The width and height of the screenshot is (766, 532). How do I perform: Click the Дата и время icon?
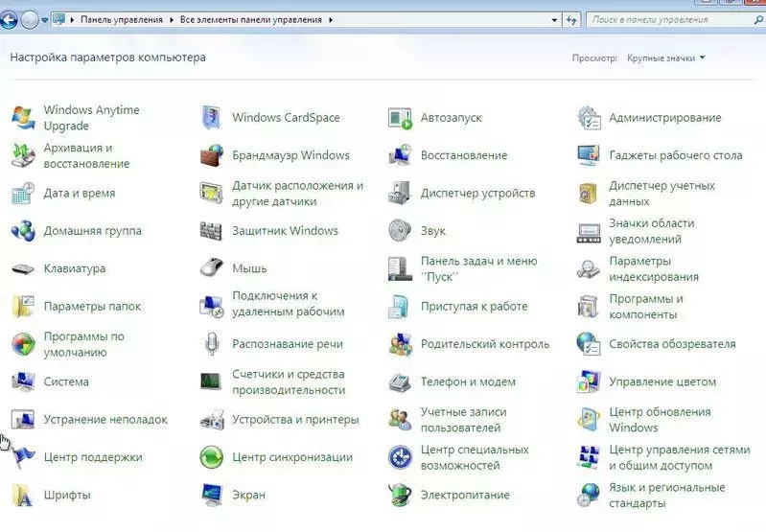point(23,193)
